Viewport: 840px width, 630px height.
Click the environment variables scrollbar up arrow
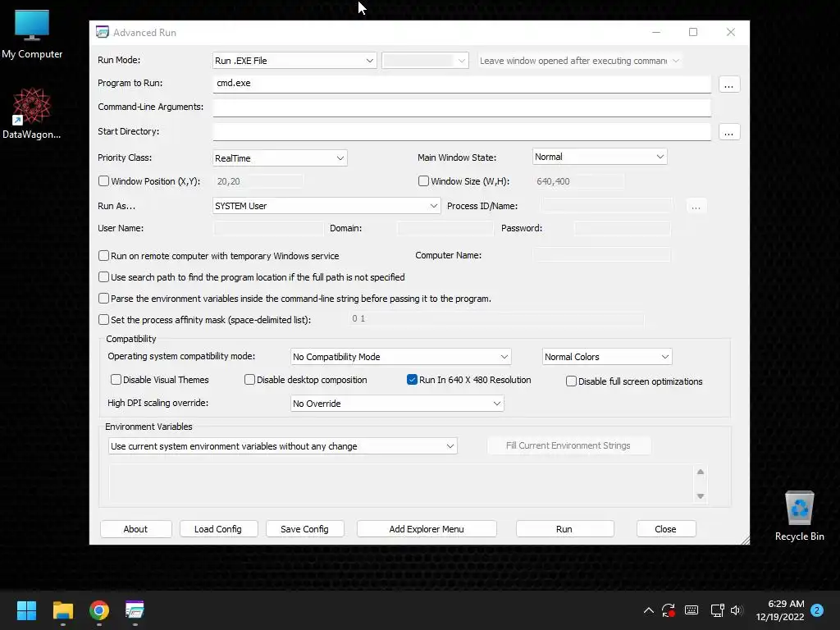[x=701, y=472]
